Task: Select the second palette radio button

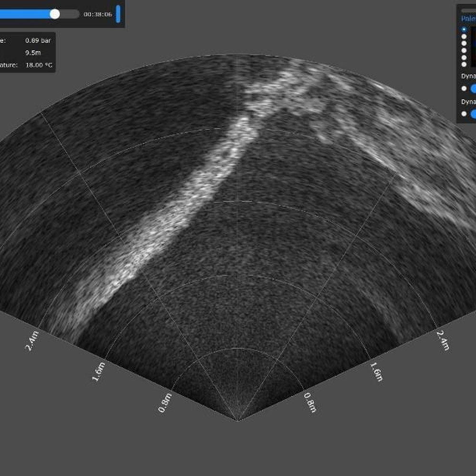Action: 464,37
